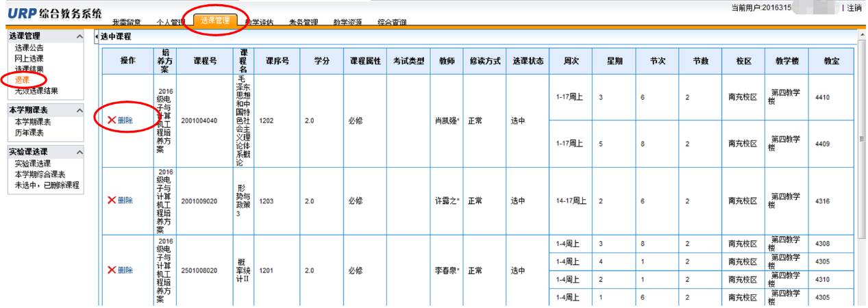Viewport: 868px width, 308px height.
Task: Open the 选课管理 tab
Action: [x=215, y=21]
